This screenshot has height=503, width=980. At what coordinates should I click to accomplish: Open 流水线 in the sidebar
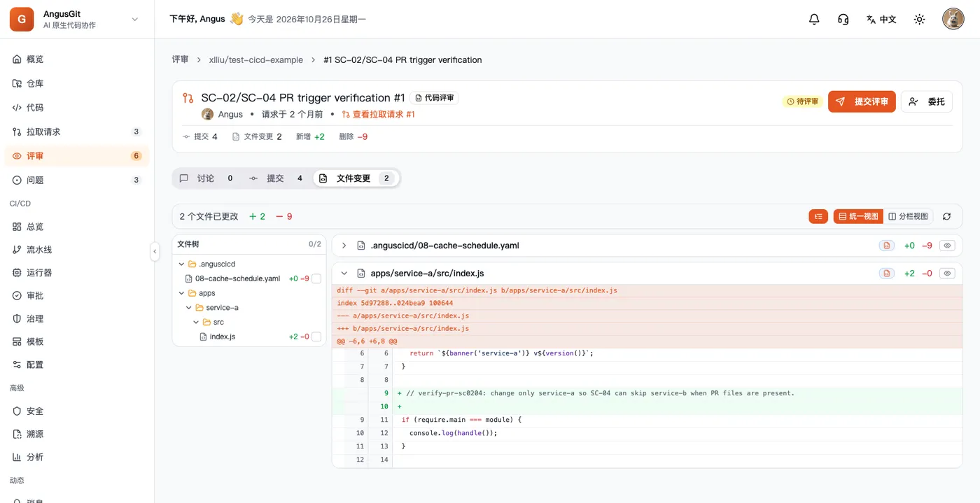tap(77, 250)
